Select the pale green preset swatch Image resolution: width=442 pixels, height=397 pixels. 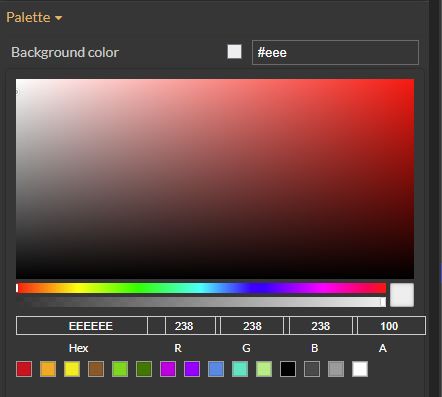click(264, 369)
